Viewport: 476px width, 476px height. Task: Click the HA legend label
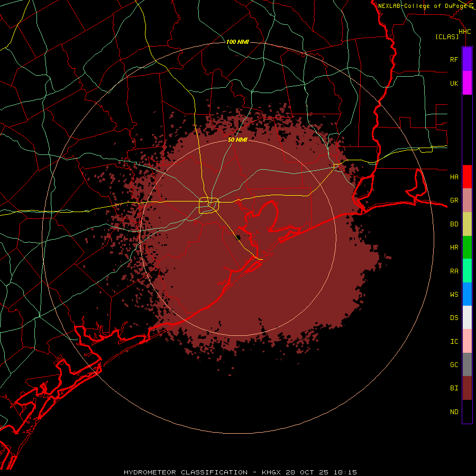(x=454, y=177)
